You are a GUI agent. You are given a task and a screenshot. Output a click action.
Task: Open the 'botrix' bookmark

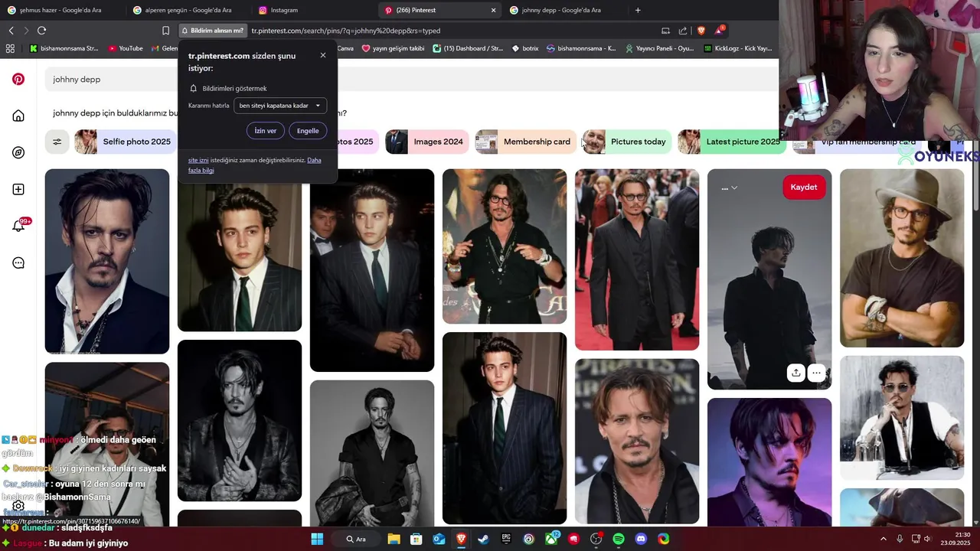(x=525, y=48)
